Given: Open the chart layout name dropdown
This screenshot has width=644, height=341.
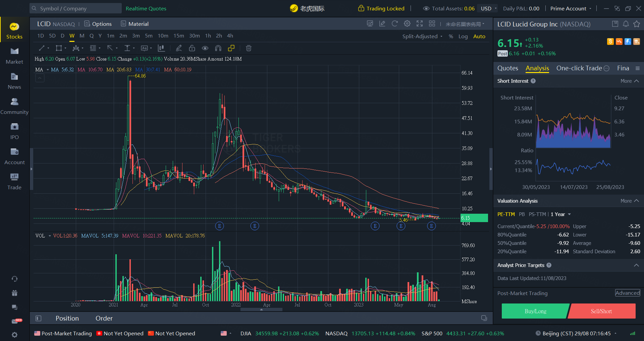Looking at the screenshot, I should (465, 24).
